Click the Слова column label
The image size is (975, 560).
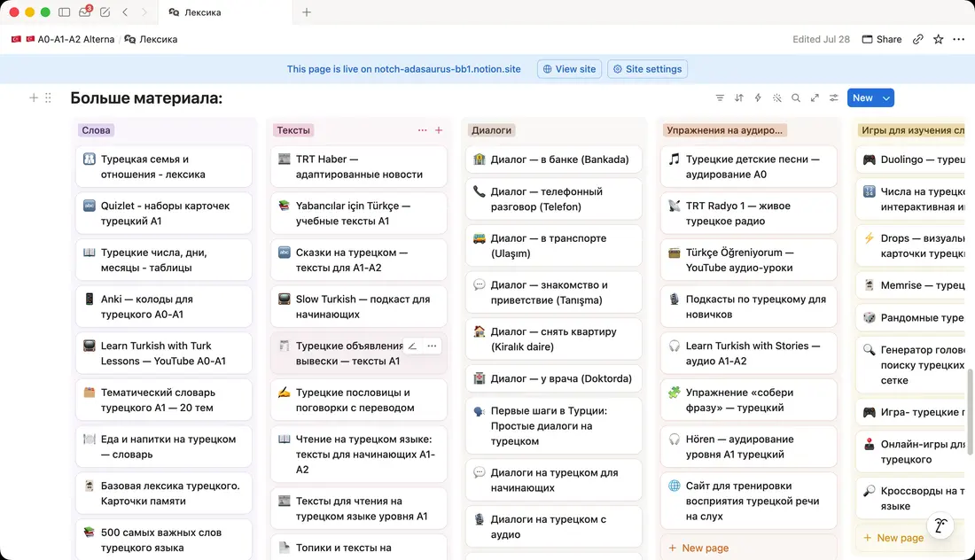(x=96, y=130)
